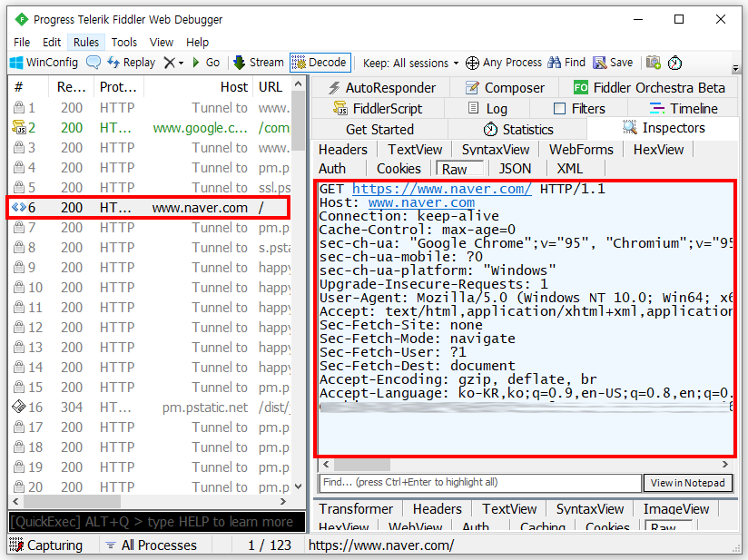Click the Raw view horizontal scrollbar thumb
Image resolution: width=748 pixels, height=560 pixels.
(362, 464)
